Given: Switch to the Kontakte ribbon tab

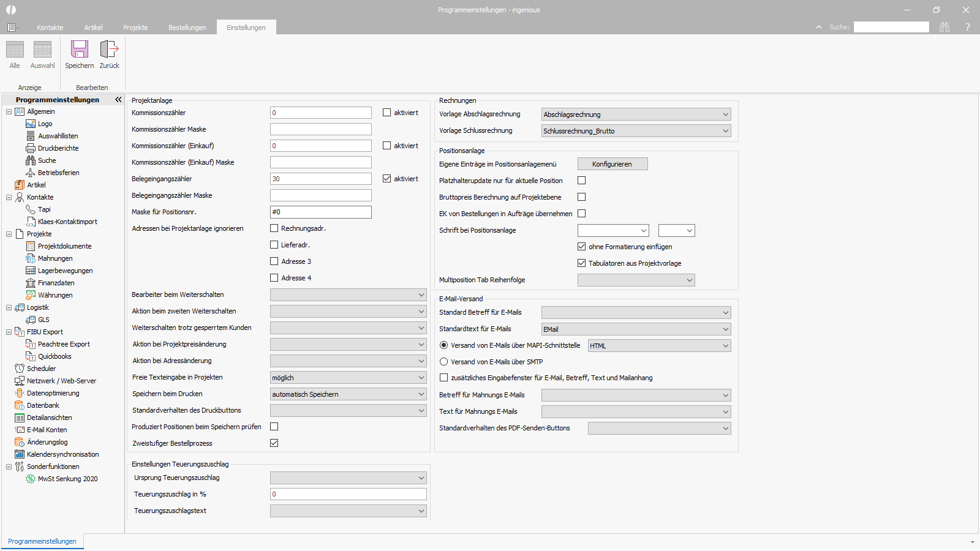Looking at the screenshot, I should tap(50, 28).
